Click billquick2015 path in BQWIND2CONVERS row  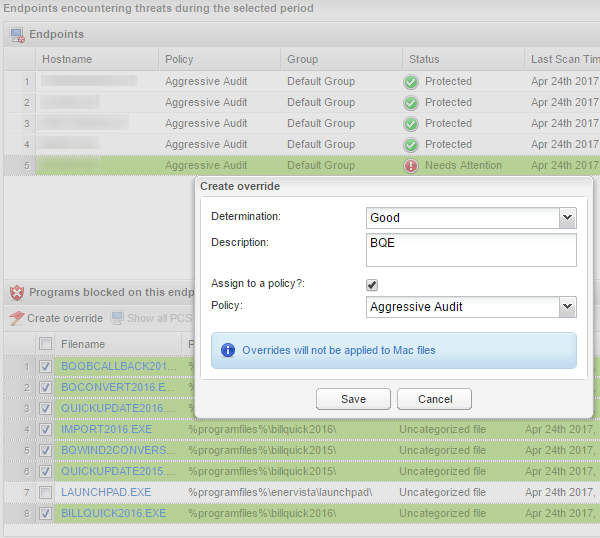(x=262, y=451)
